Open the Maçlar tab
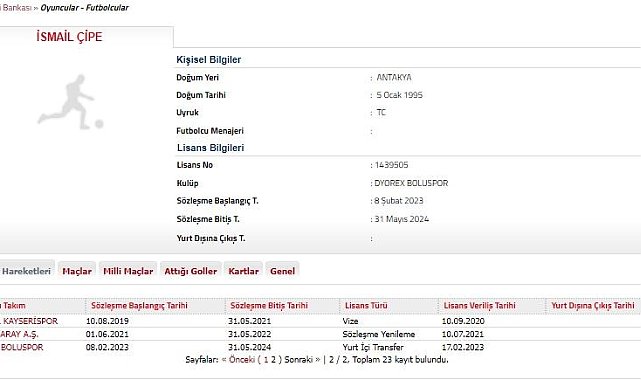The image size is (641, 380). pos(77,271)
